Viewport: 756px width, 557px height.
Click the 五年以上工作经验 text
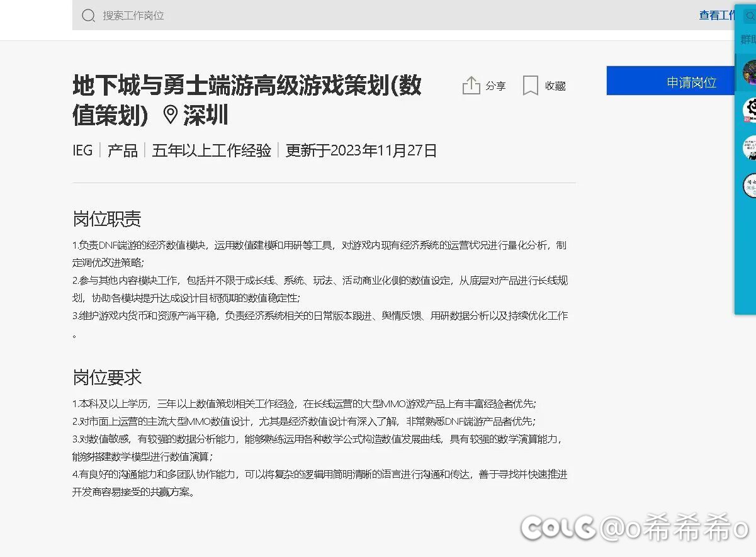212,150
